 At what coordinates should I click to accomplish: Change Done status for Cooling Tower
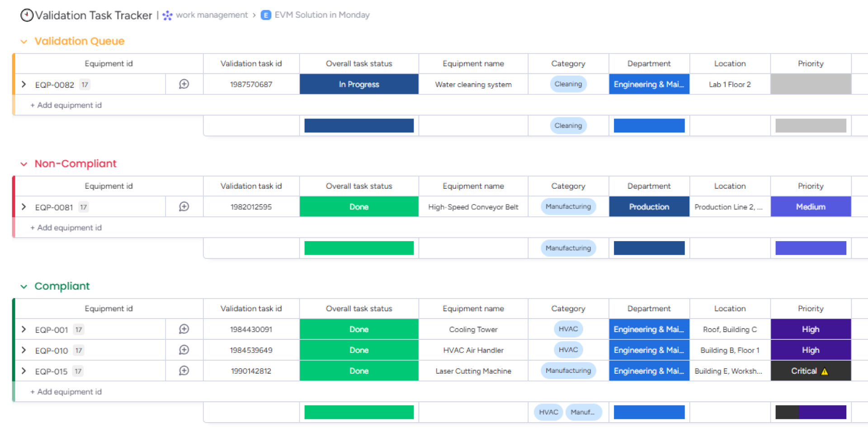[x=359, y=329]
